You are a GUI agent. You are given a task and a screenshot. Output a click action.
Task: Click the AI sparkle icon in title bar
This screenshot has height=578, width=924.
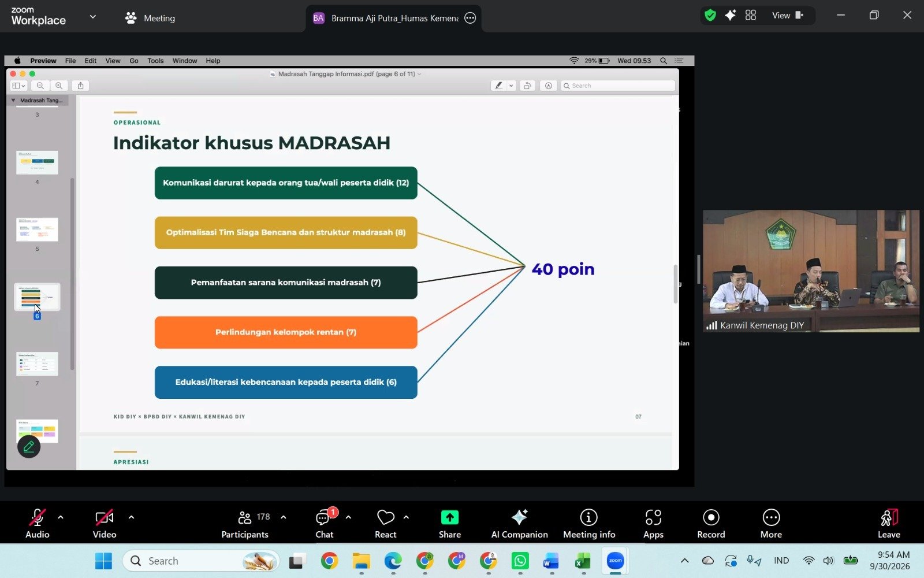tap(731, 16)
